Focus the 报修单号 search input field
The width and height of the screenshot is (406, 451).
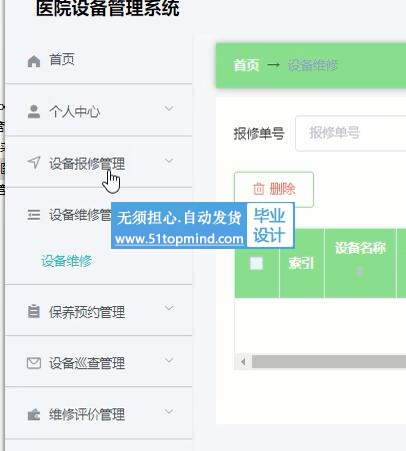coord(351,133)
